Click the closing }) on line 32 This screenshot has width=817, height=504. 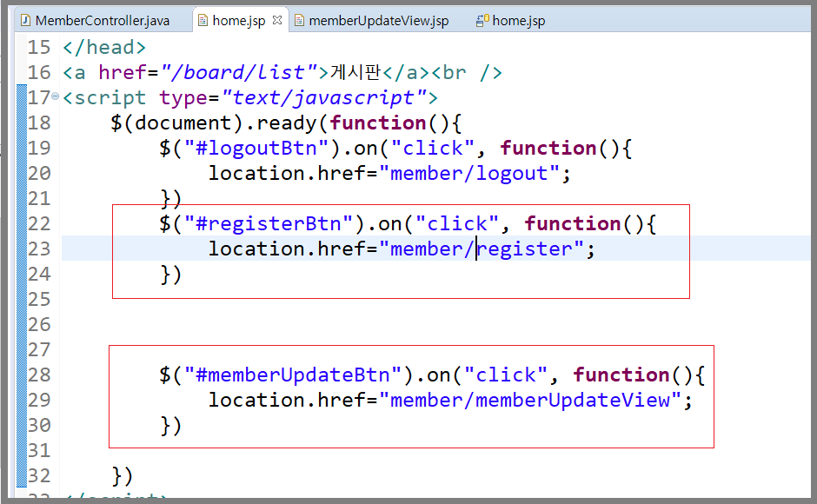(x=123, y=476)
